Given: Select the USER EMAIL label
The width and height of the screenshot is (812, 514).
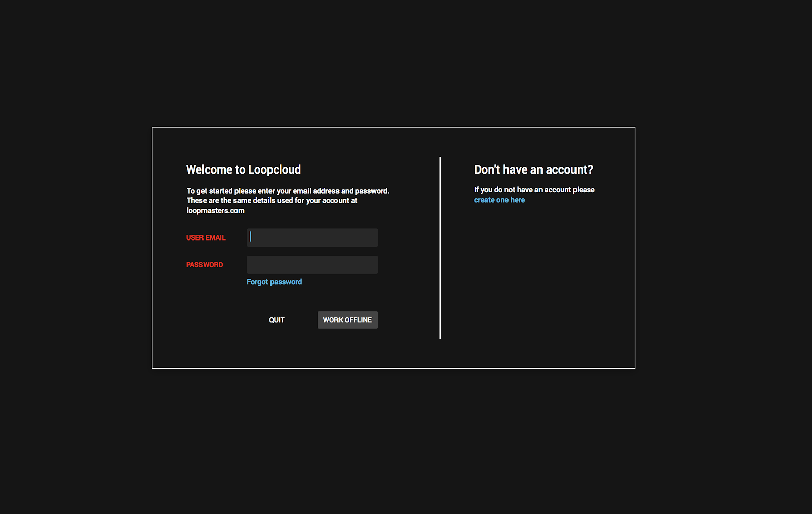Looking at the screenshot, I should pyautogui.click(x=206, y=237).
